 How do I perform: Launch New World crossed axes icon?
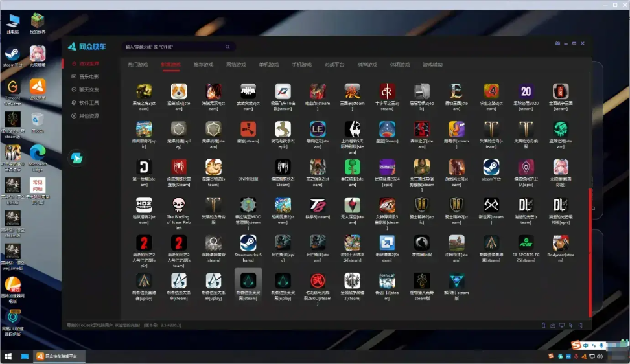tap(491, 205)
